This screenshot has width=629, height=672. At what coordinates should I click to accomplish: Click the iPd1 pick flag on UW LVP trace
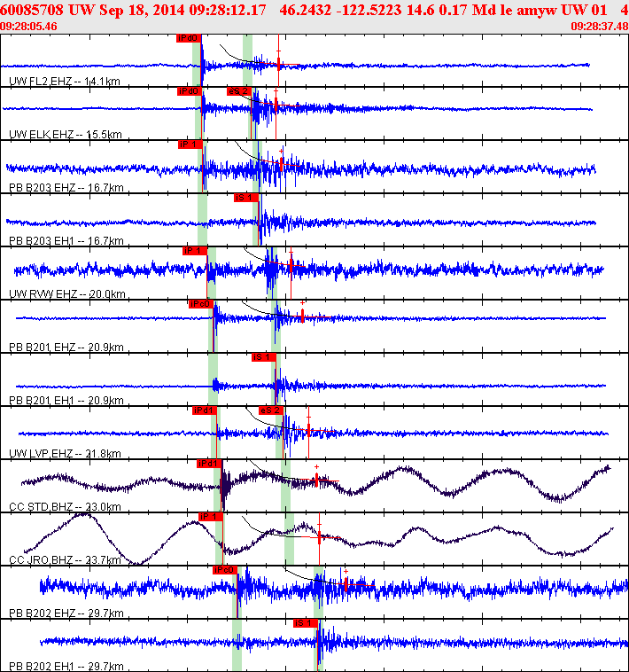pyautogui.click(x=205, y=410)
